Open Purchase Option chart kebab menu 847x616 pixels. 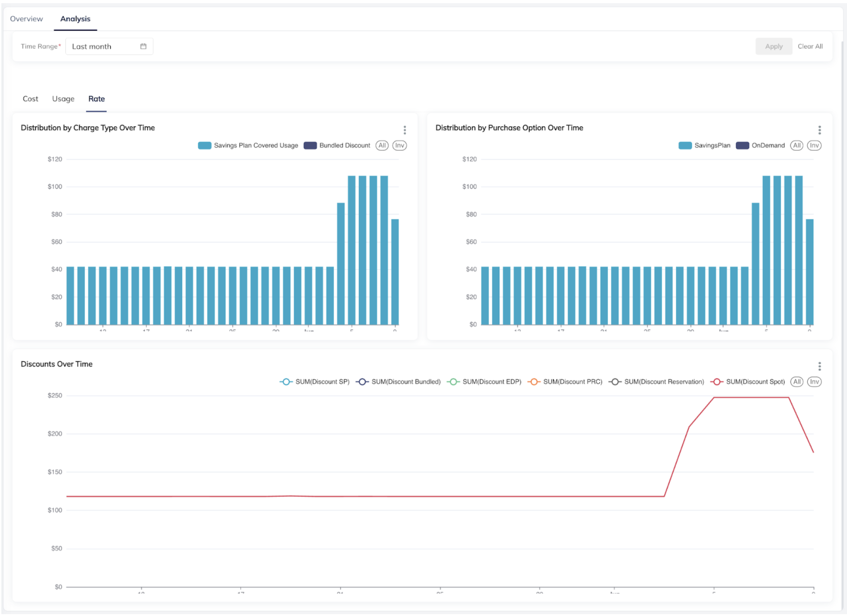coord(819,130)
